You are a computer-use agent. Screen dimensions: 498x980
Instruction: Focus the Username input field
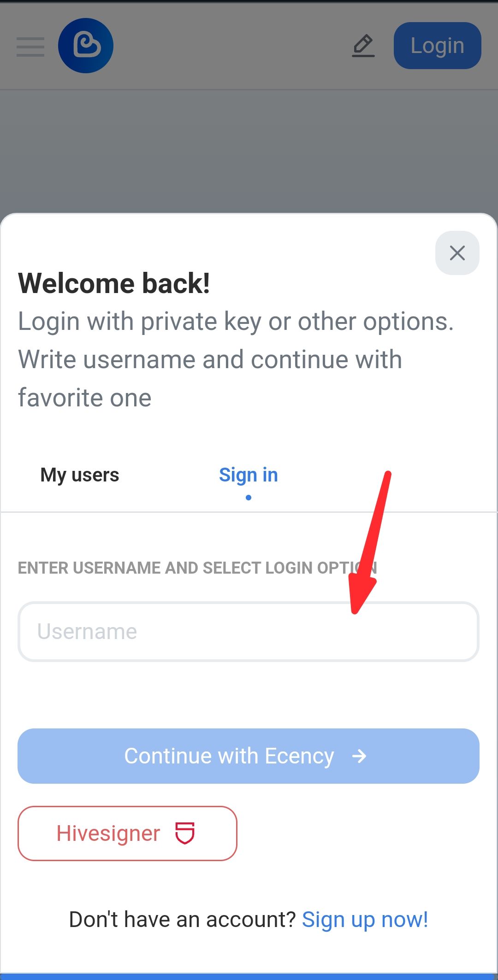(x=249, y=632)
